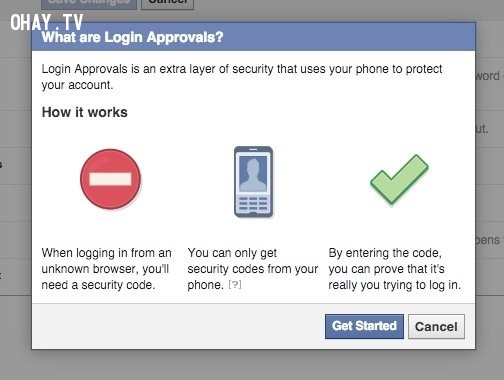Click the dialog footer bar beside Get Started
Screen dimensions: 504x380
pyautogui.click(x=178, y=326)
